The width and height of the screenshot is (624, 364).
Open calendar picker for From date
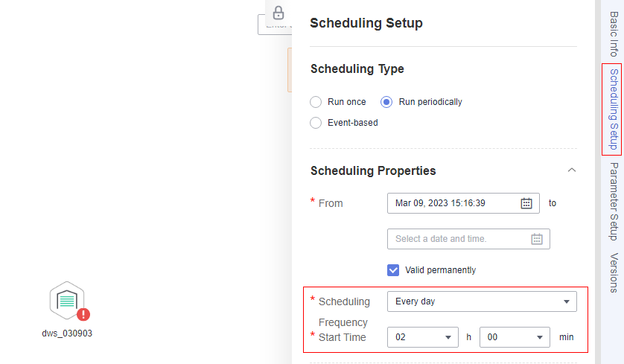(x=526, y=203)
